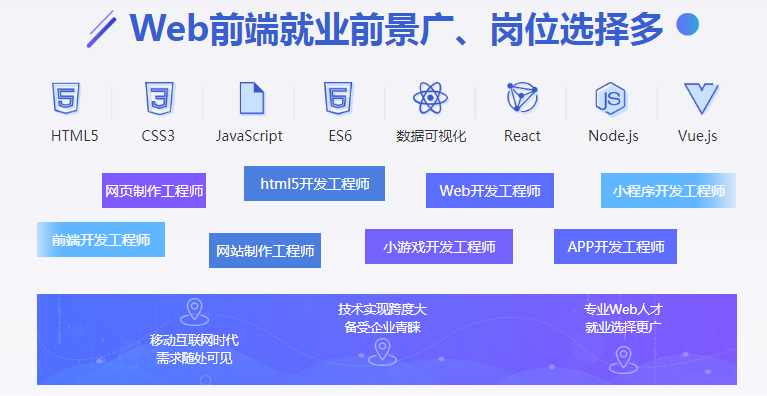Click the JavaScript file icon

252,98
